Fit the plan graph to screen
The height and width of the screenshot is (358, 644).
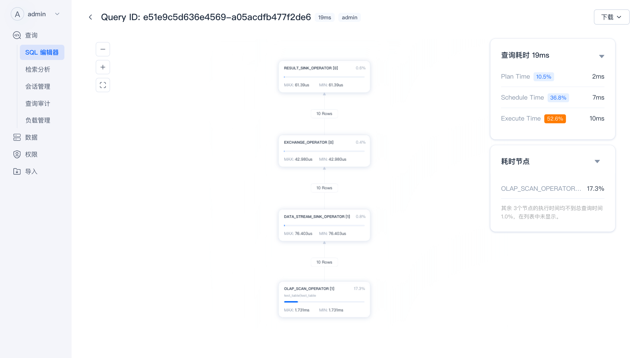103,85
